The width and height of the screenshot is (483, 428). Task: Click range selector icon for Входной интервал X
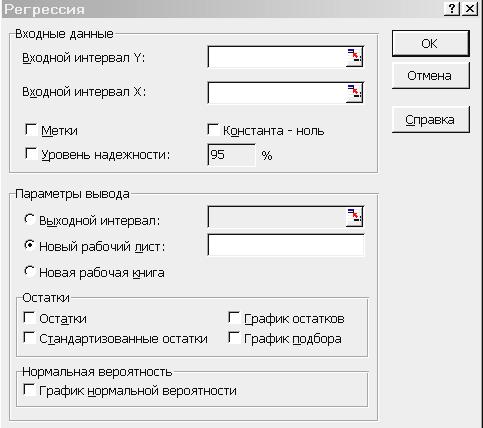point(354,93)
